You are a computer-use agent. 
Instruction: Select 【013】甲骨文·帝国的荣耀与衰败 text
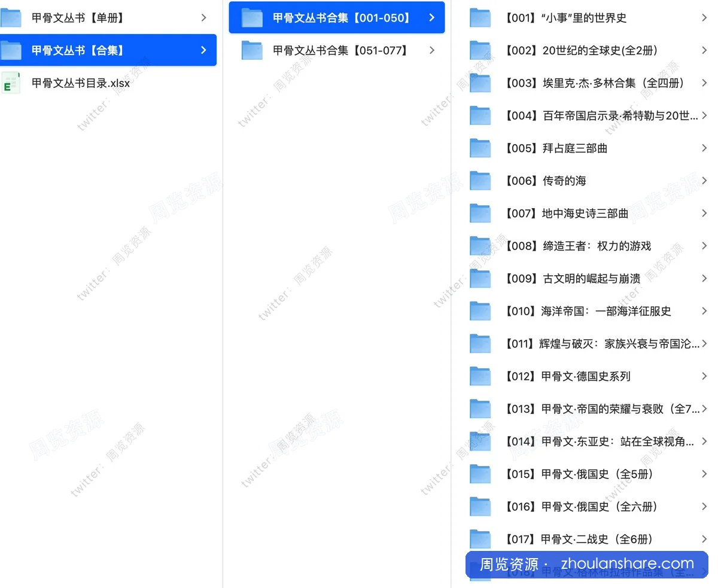[x=601, y=409]
